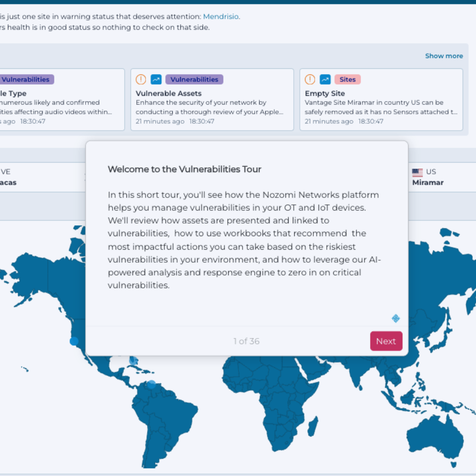Viewport: 476px width, 476px height.
Task: Select the map marker on the US west coast
Action: click(x=74, y=341)
